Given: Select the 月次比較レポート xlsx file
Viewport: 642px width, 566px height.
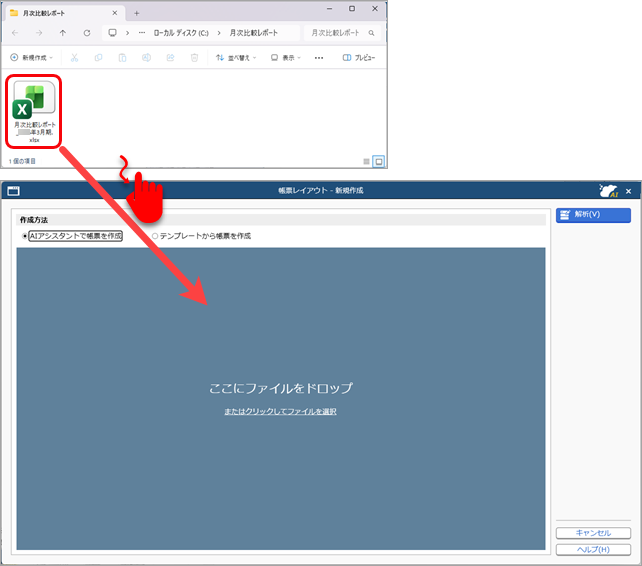Looking at the screenshot, I should 34,111.
